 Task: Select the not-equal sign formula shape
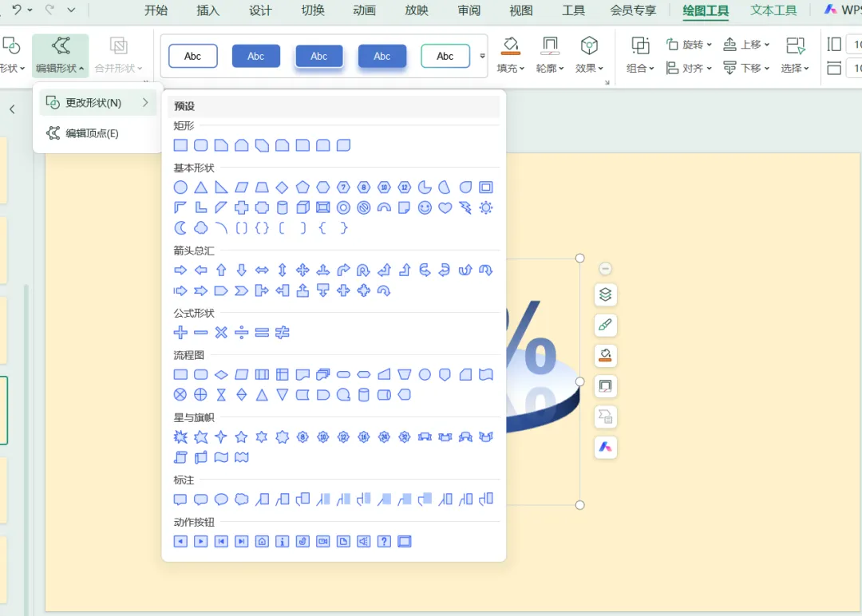tap(282, 333)
